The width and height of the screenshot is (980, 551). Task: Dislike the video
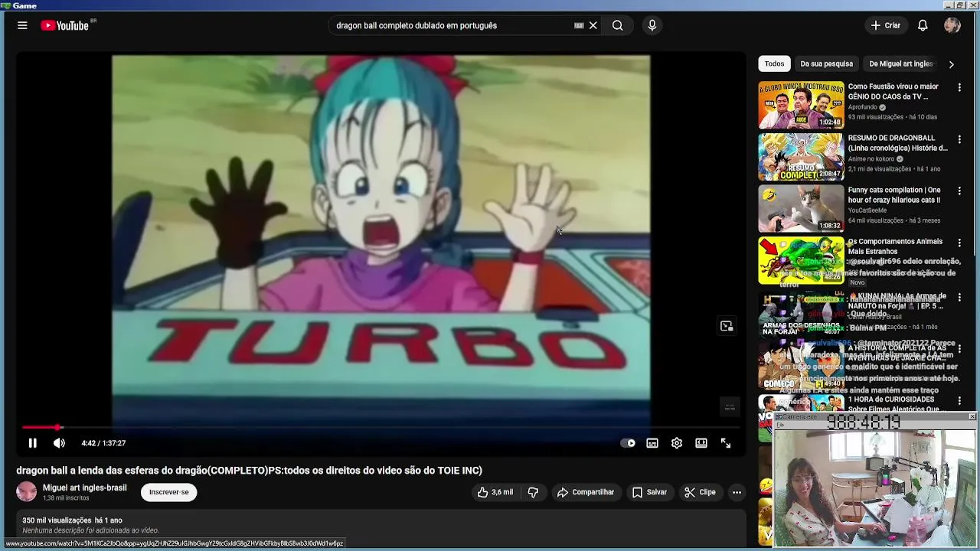[x=534, y=492]
